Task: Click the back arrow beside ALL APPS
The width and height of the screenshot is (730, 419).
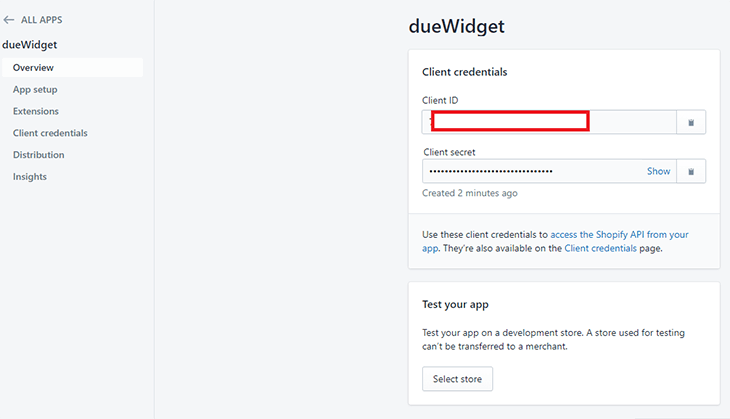Action: 8,20
